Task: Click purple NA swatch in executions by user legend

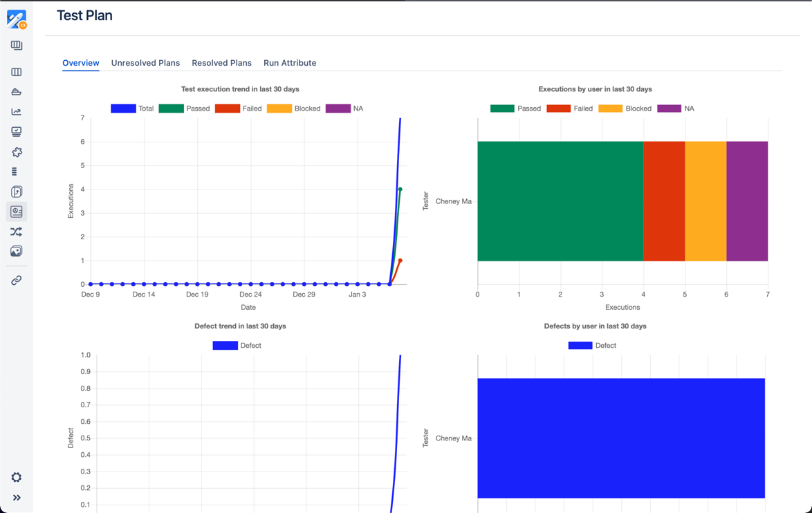Action: pos(669,109)
